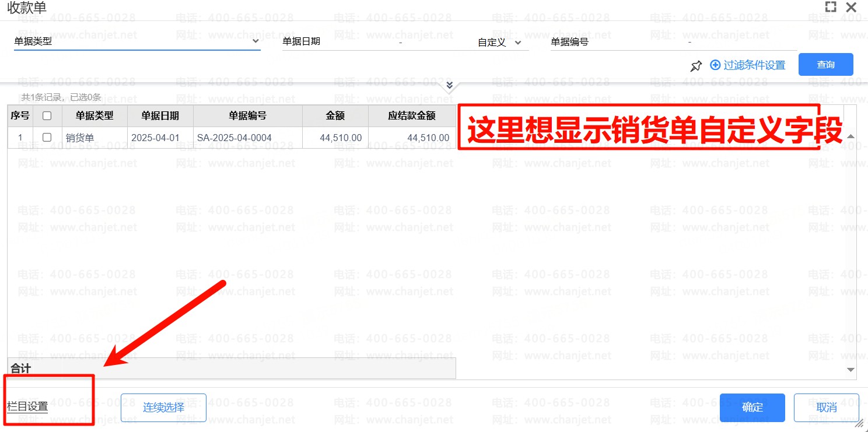Open the 单据类型 dropdown
The height and width of the screenshot is (432, 868).
[x=255, y=41]
